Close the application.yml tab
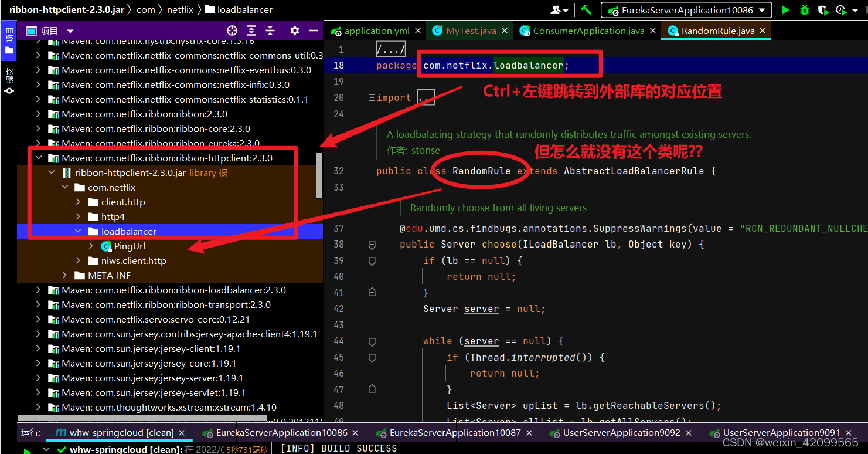Image resolution: width=868 pixels, height=454 pixels. (417, 31)
